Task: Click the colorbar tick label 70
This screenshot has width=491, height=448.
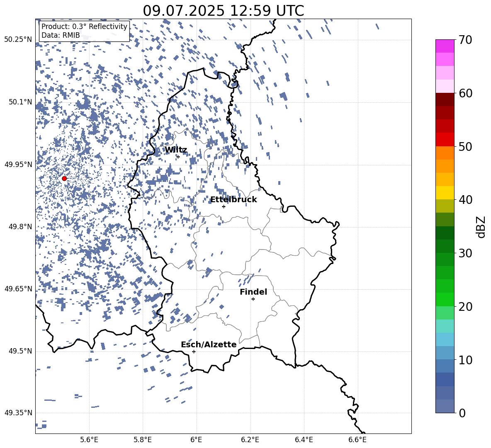Action: pos(466,40)
